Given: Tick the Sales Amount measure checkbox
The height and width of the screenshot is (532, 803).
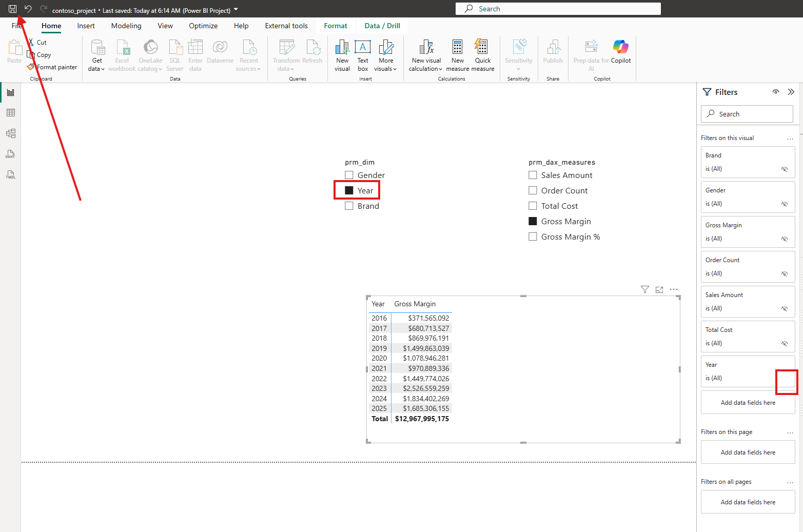Looking at the screenshot, I should (533, 175).
